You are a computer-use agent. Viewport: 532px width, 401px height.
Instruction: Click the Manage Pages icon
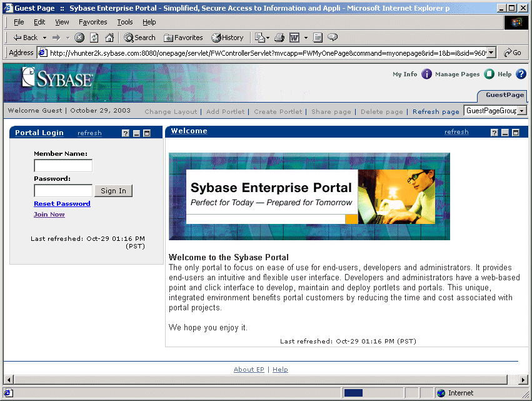click(x=489, y=74)
